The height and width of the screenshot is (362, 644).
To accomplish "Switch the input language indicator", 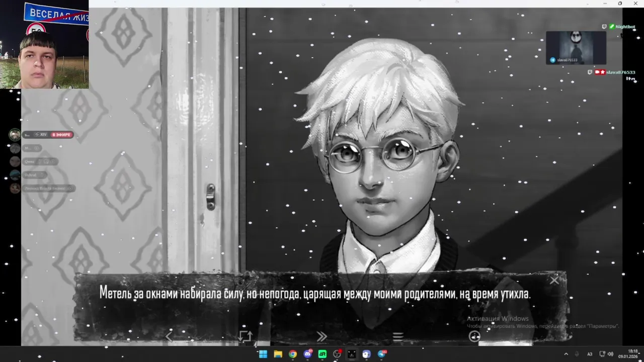I will pyautogui.click(x=590, y=354).
